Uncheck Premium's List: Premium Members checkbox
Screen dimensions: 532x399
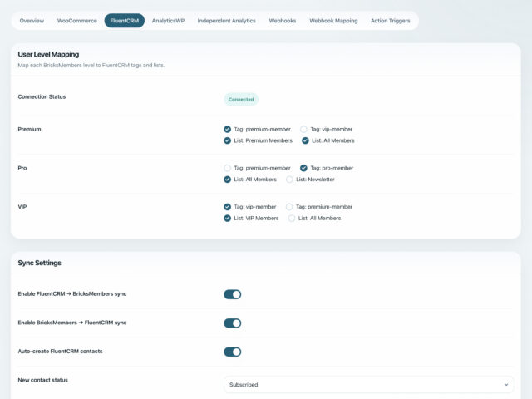[x=227, y=140]
